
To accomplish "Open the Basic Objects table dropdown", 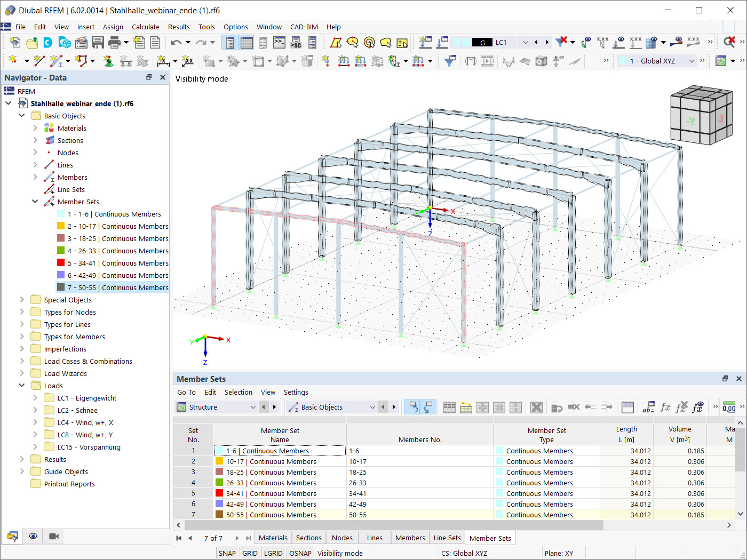I will 372,407.
